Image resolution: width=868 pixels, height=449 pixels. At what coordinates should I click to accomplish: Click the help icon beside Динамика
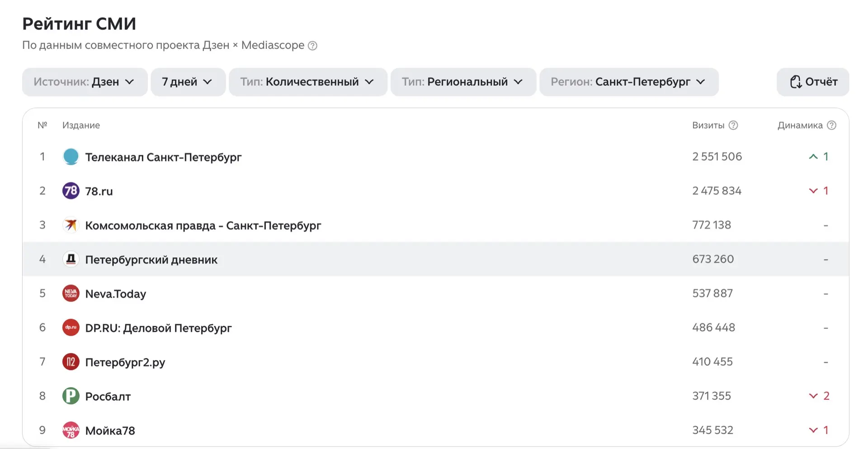831,125
